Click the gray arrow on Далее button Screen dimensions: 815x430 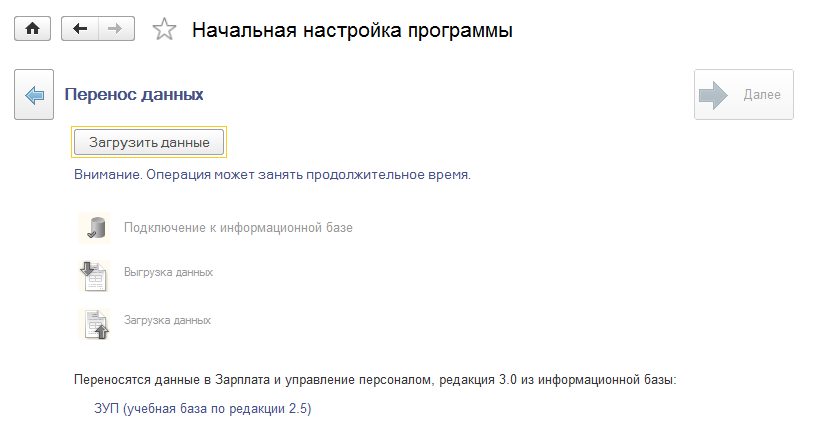[715, 95]
